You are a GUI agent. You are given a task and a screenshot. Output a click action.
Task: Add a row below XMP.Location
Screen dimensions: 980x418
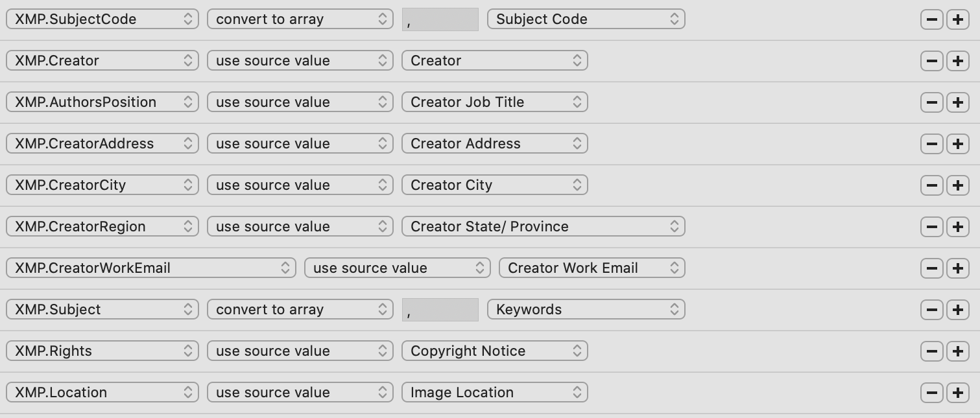(x=958, y=393)
